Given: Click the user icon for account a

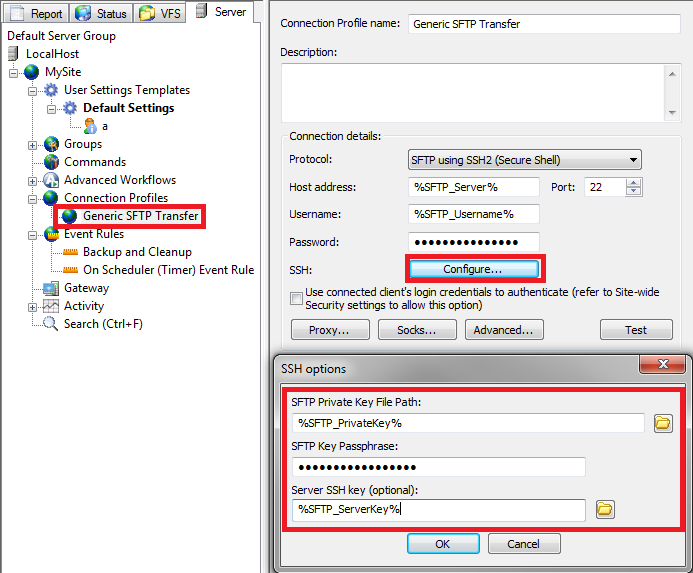Looking at the screenshot, I should 90,126.
